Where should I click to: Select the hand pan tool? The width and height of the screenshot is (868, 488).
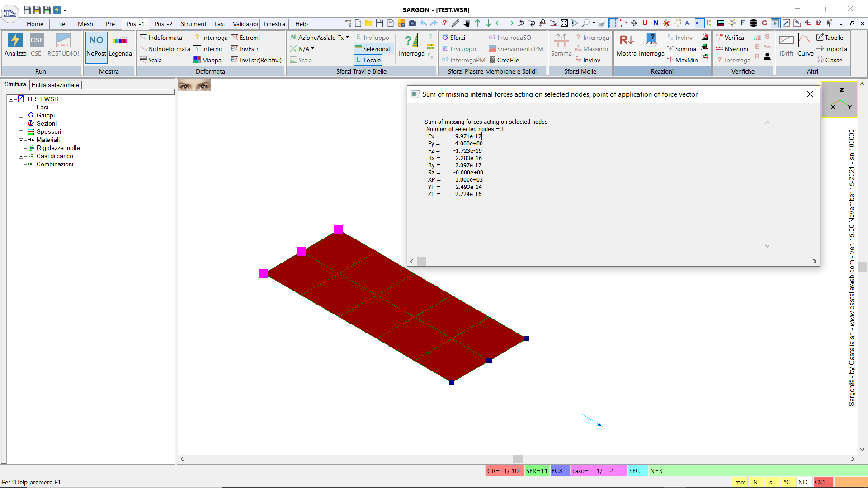tap(467, 23)
